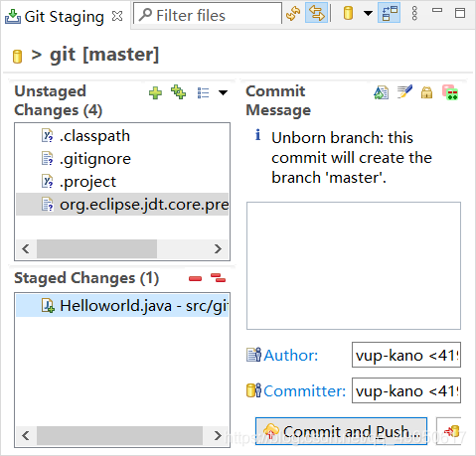This screenshot has width=476, height=456.
Task: Click the Refresh icon in the toolbar
Action: (293, 13)
